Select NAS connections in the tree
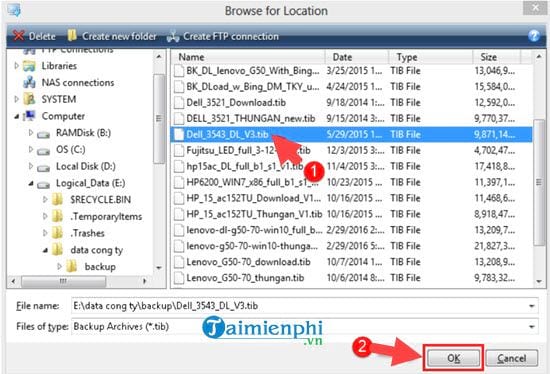 [78, 83]
